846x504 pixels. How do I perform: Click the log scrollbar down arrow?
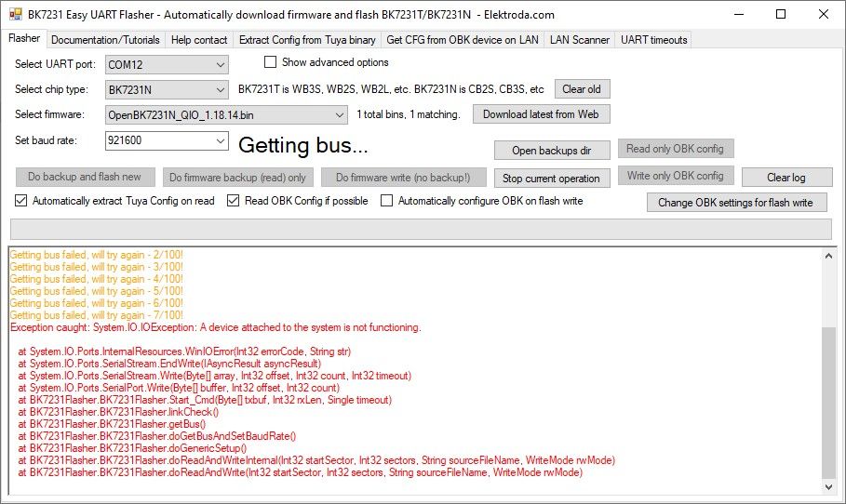point(828,486)
